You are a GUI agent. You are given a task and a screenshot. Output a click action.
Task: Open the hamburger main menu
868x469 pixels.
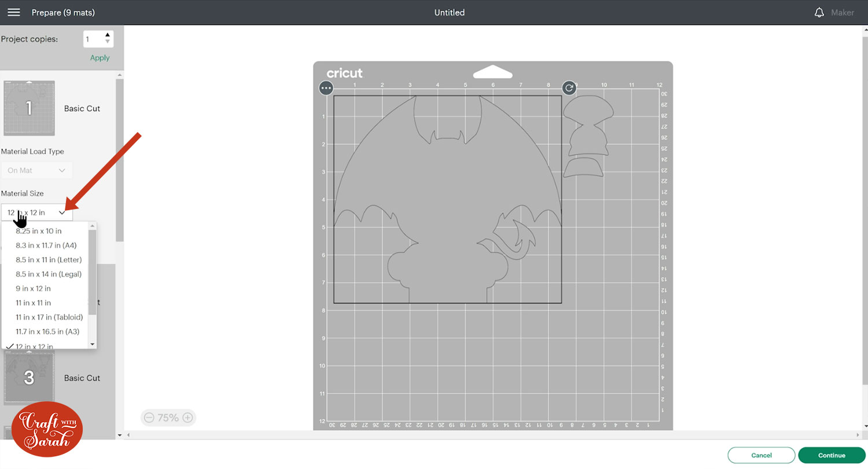coord(14,12)
